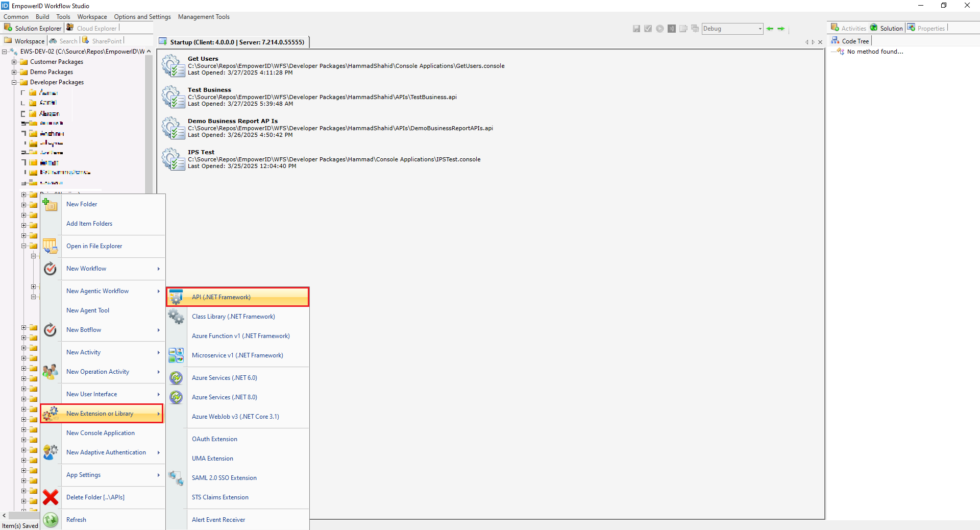Click the Class Library gear icon

click(176, 317)
